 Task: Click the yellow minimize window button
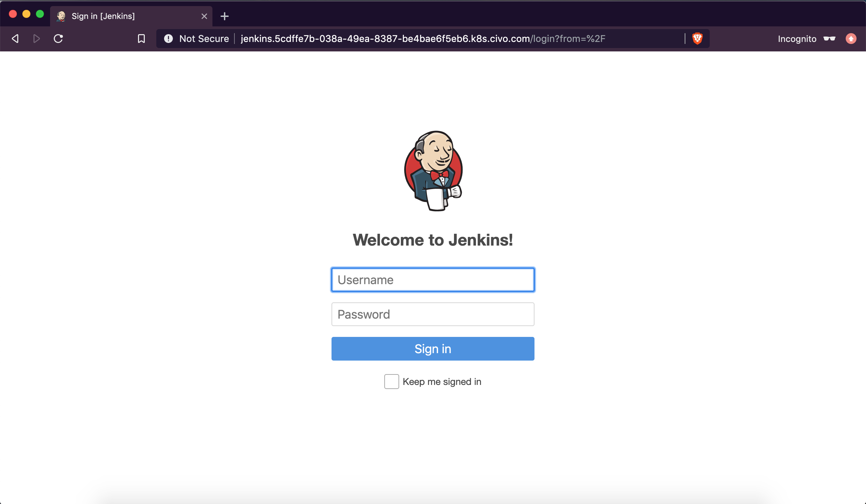[26, 14]
